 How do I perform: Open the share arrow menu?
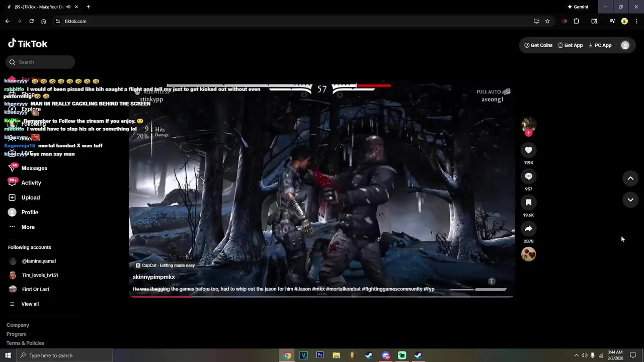[528, 228]
